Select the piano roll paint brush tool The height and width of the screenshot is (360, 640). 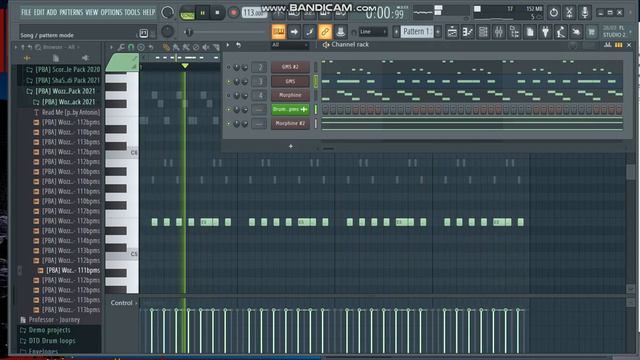176,47
